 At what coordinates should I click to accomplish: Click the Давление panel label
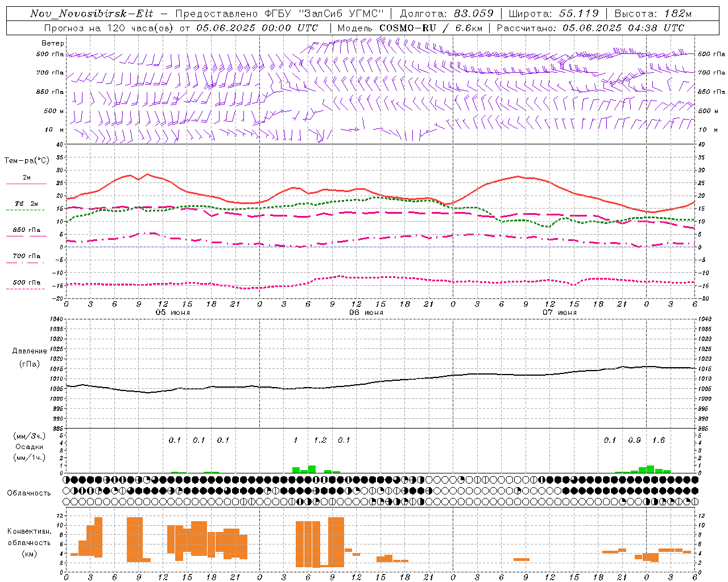tap(30, 351)
